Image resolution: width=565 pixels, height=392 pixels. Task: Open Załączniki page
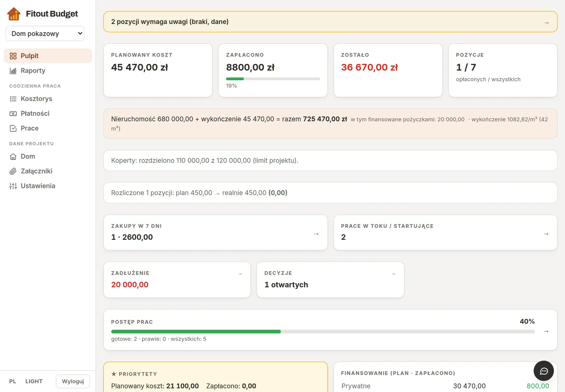[x=48, y=171]
